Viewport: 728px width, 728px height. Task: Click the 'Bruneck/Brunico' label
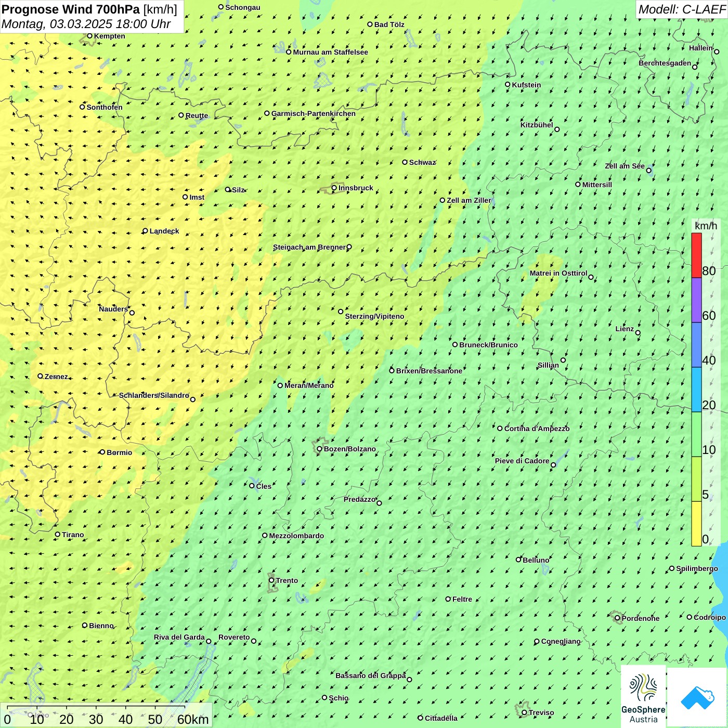point(488,345)
